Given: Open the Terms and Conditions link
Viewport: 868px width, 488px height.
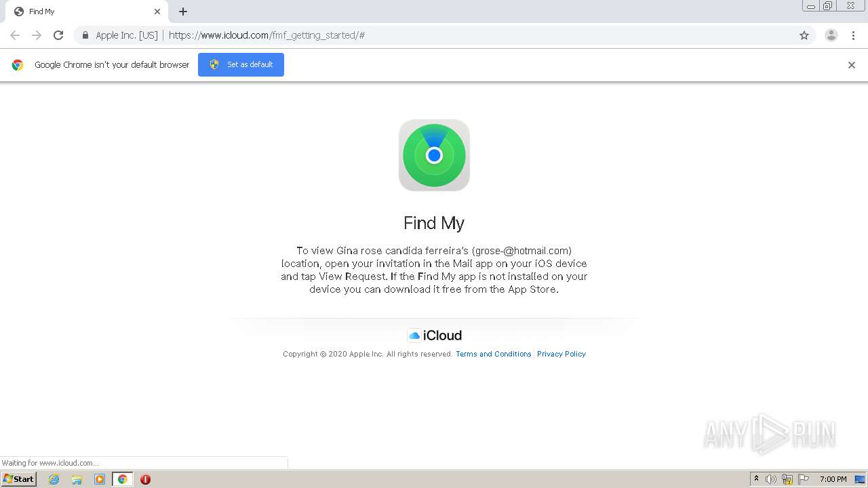Looking at the screenshot, I should (x=494, y=354).
